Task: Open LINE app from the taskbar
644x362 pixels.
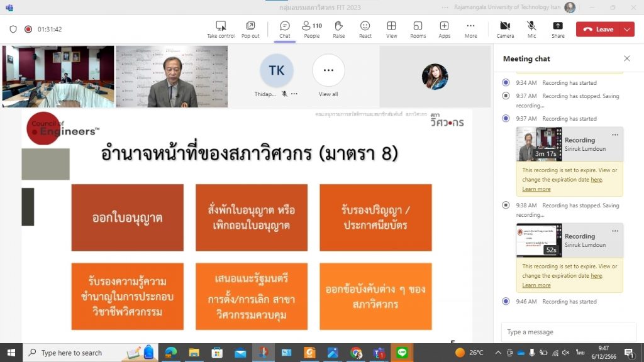Action: coord(402,353)
